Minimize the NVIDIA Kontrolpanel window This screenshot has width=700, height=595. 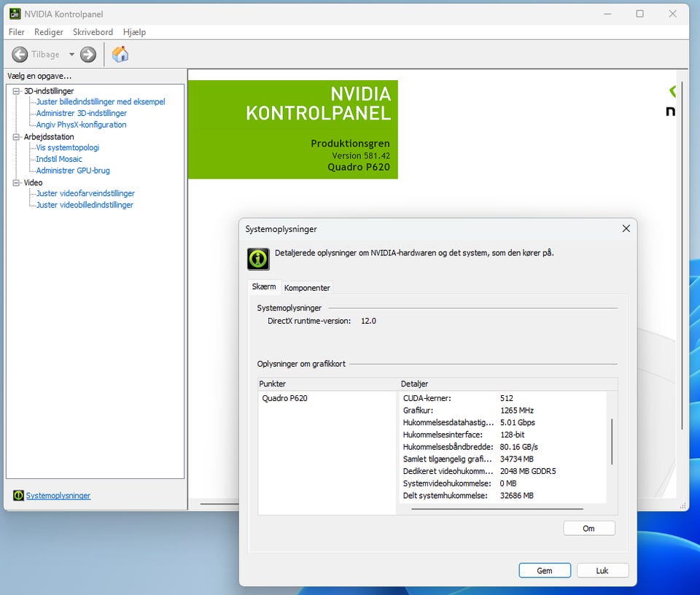[x=607, y=14]
